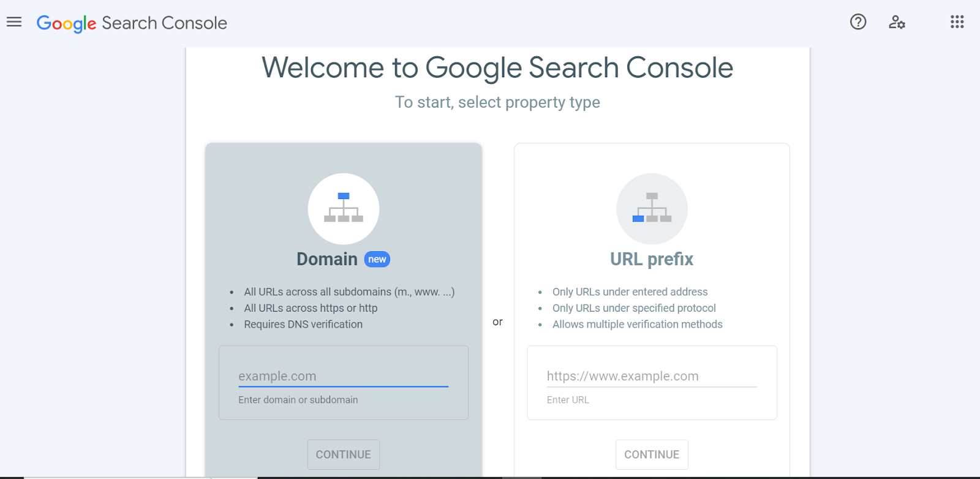
Task: Focus the example.com domain input field
Action: point(344,376)
